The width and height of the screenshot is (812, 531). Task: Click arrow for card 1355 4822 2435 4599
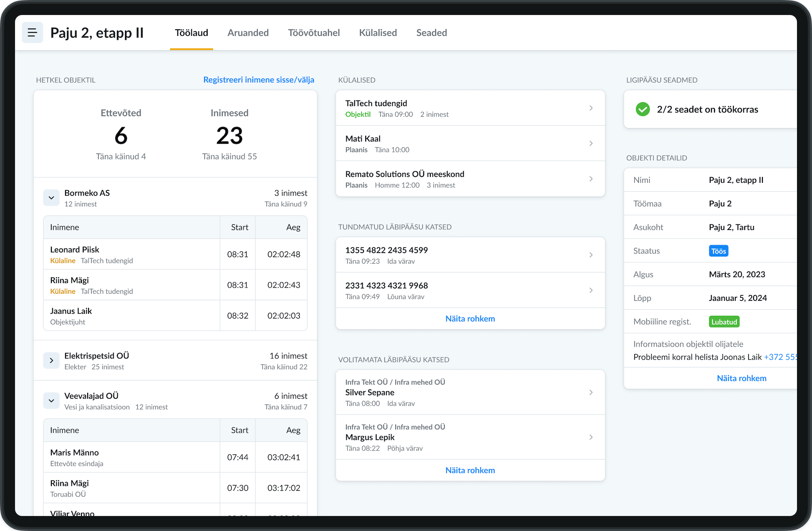pos(591,255)
